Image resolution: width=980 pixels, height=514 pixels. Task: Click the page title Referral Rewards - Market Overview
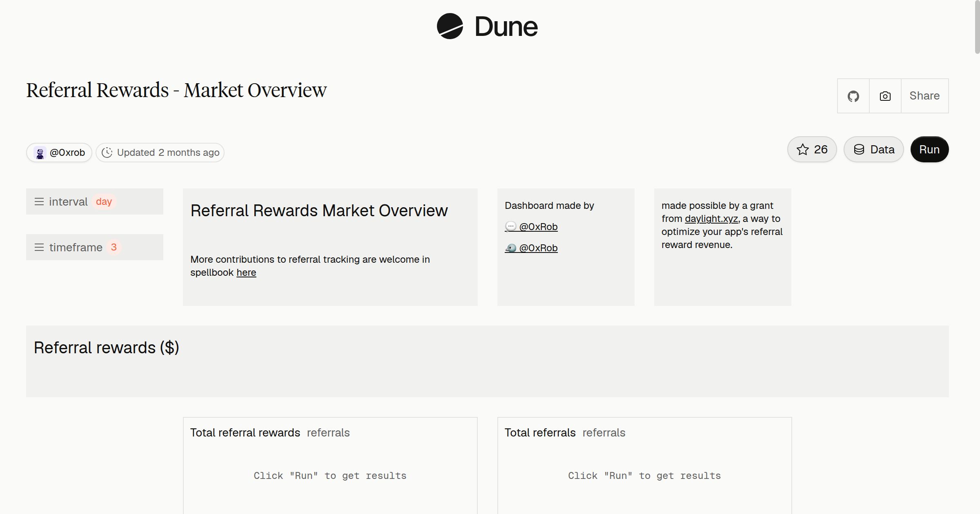pos(176,90)
